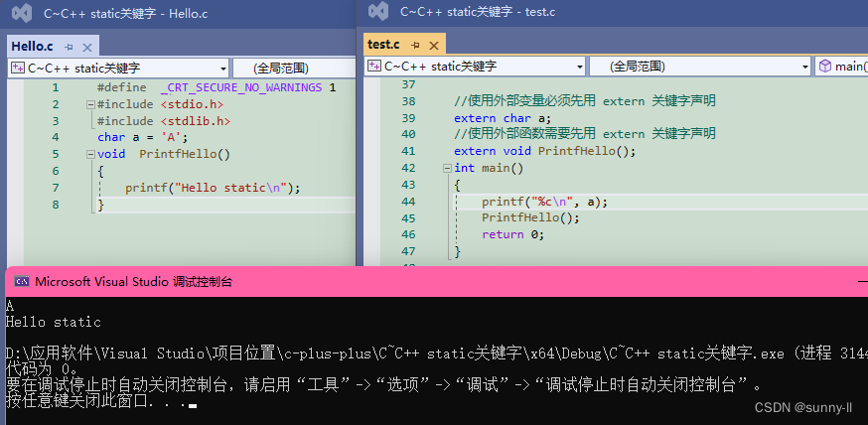Click line number 1 in Hello.c
The height and width of the screenshot is (425, 868).
point(56,87)
